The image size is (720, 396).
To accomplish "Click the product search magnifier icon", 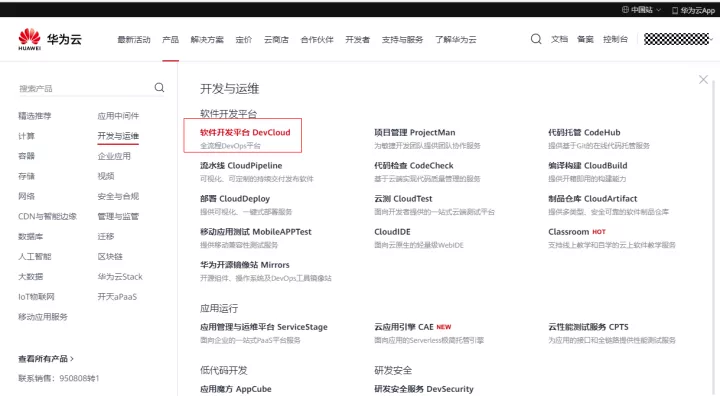I will tap(159, 87).
